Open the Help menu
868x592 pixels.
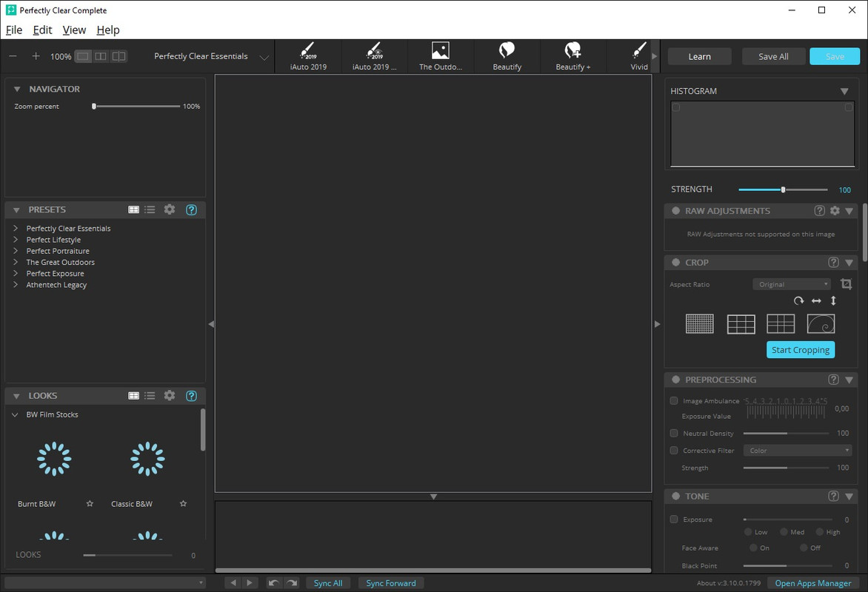coord(108,30)
